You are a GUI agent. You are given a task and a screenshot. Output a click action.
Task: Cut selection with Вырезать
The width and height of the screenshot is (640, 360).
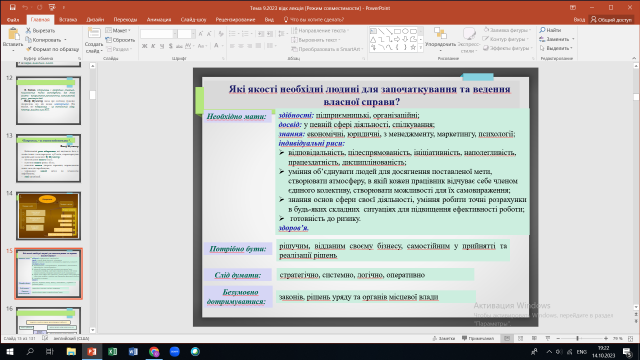click(40, 31)
